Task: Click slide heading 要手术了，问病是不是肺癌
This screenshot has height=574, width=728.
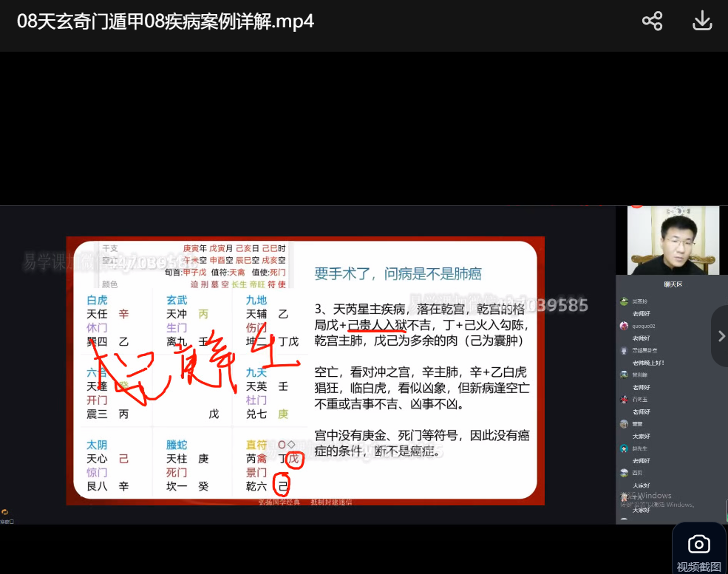Action: click(398, 274)
